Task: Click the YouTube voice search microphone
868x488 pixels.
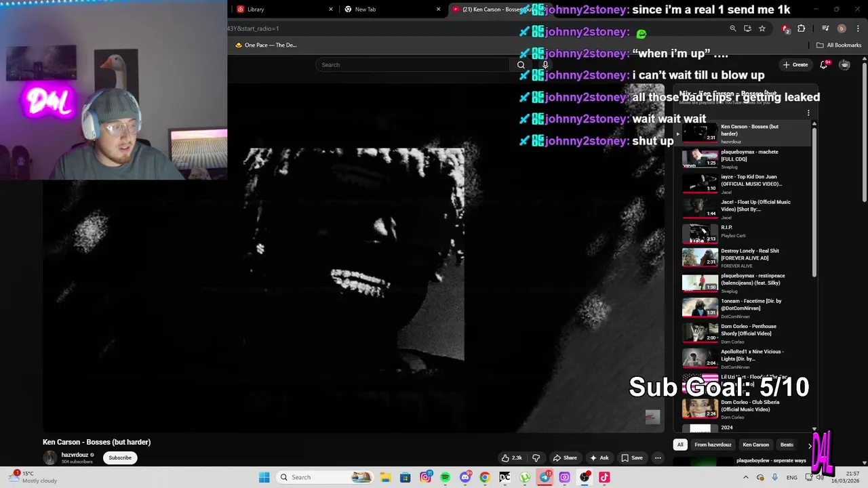Action: [545, 64]
